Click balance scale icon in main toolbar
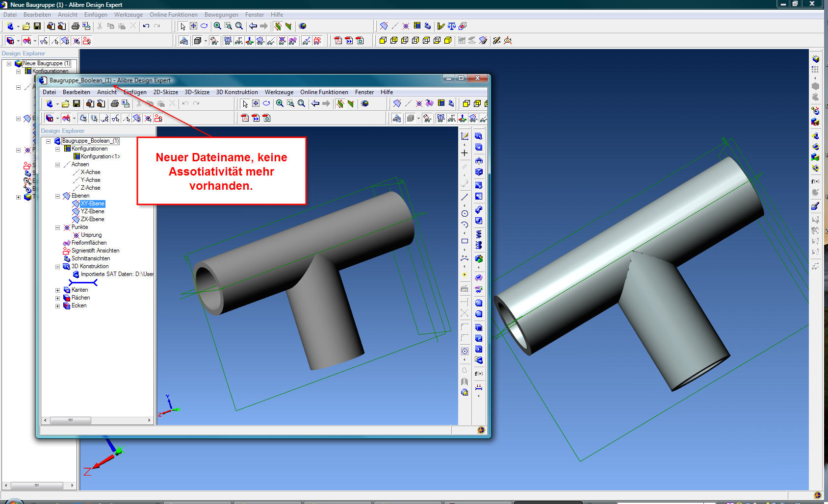The height and width of the screenshot is (504, 828). tap(452, 26)
